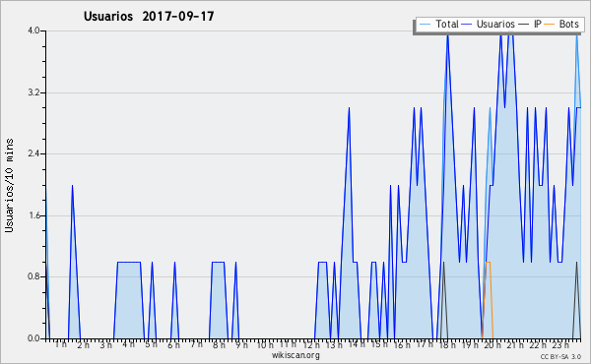This screenshot has height=364, width=591.
Task: Click the 7 h x-axis label
Action: pyautogui.click(x=196, y=344)
